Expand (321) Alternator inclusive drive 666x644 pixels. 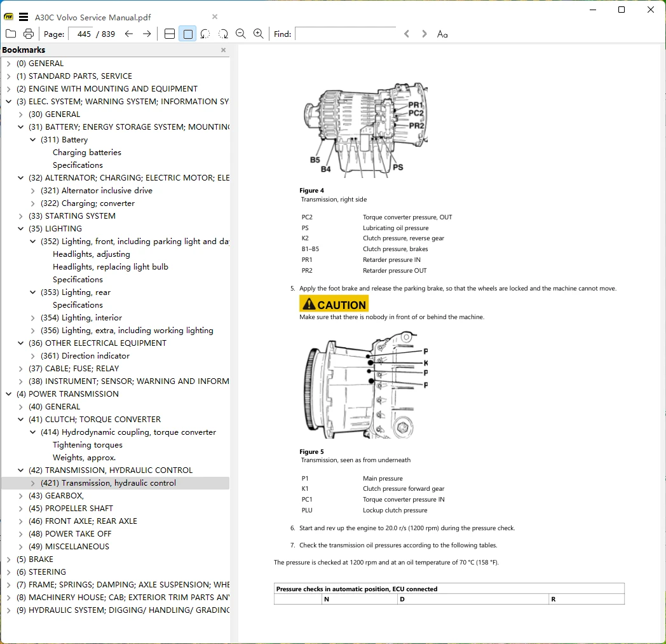point(32,191)
